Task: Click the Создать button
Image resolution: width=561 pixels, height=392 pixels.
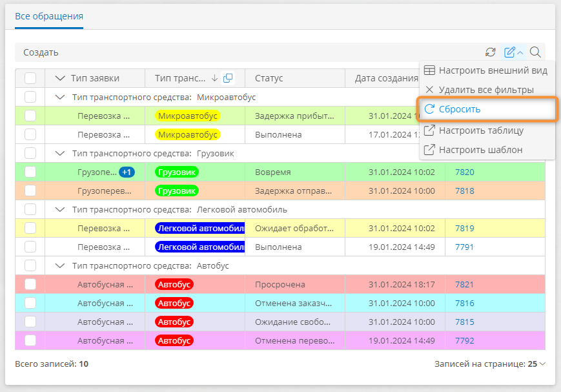Action: (x=41, y=52)
